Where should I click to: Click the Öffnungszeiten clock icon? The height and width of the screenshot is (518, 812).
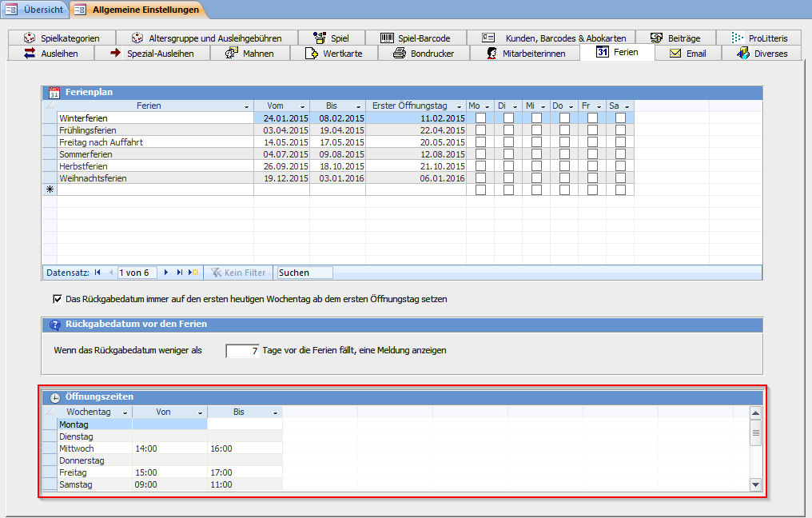pyautogui.click(x=54, y=398)
